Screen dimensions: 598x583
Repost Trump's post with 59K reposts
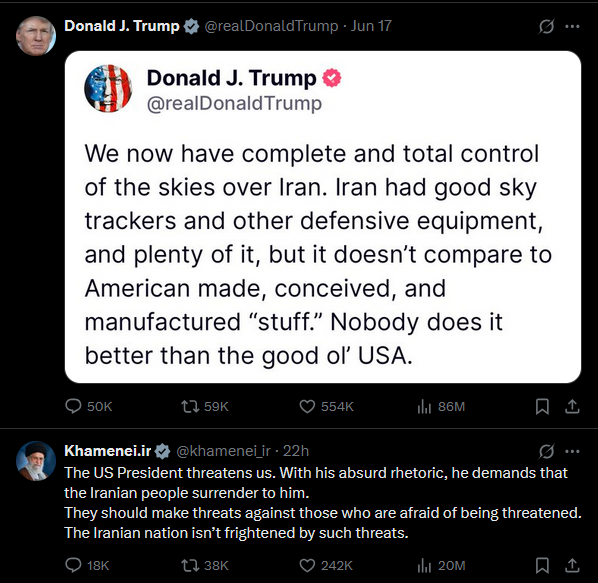point(204,406)
